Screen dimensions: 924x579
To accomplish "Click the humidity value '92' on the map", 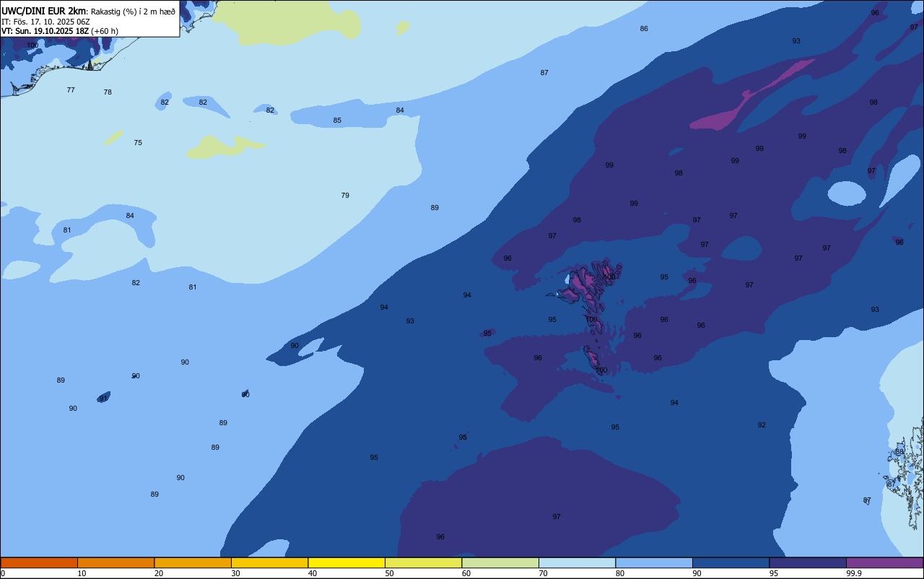I will point(762,425).
